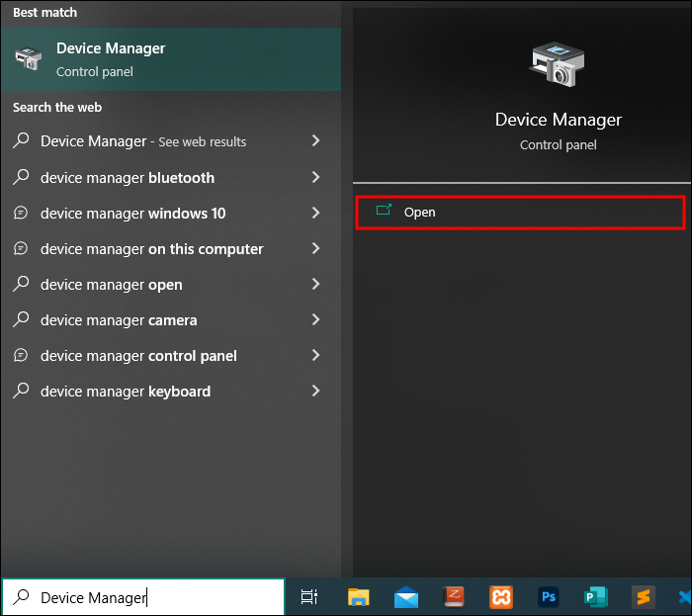Expand 'device manager bluetooth' suggestion arrow
Image resolution: width=692 pixels, height=616 pixels.
[x=315, y=178]
